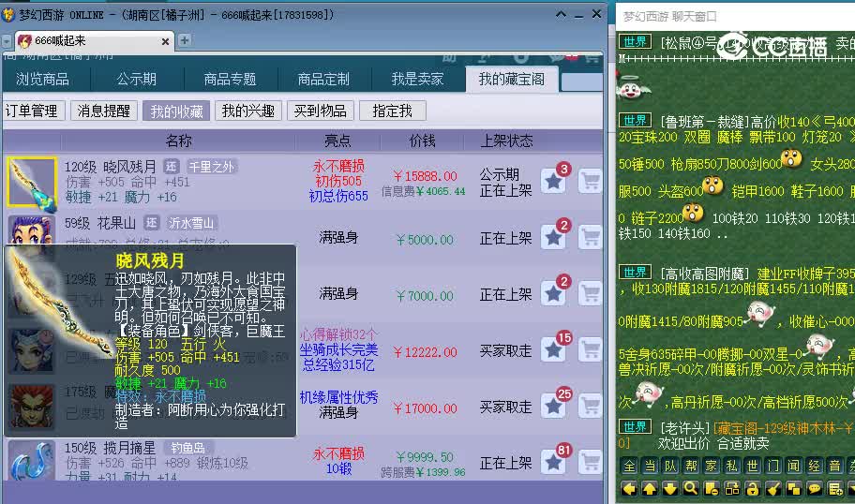Chat window left arrow icon
Image resolution: width=855 pixels, height=504 pixels.
tap(629, 489)
